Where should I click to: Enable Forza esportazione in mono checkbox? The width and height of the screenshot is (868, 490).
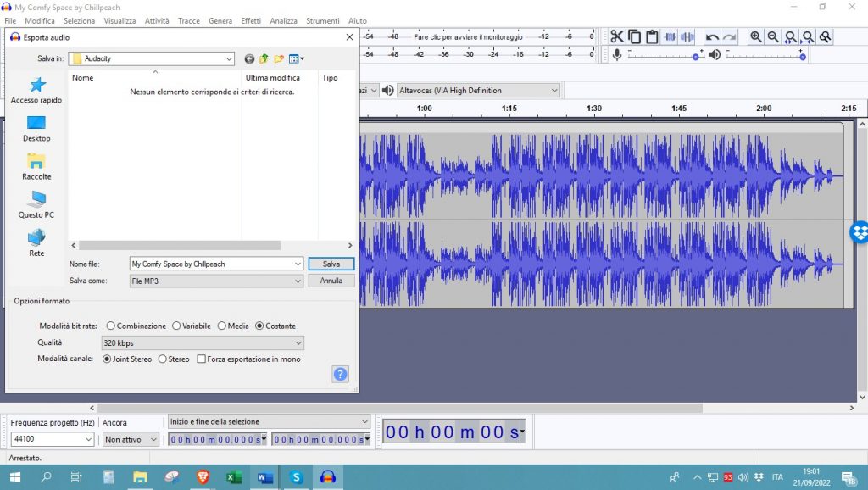[x=202, y=359]
